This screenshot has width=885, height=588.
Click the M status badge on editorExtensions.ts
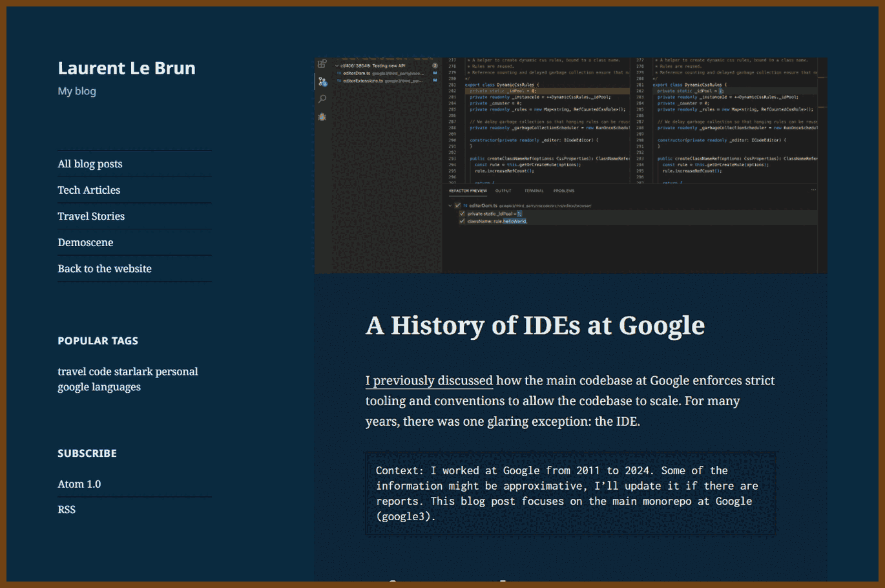point(435,80)
